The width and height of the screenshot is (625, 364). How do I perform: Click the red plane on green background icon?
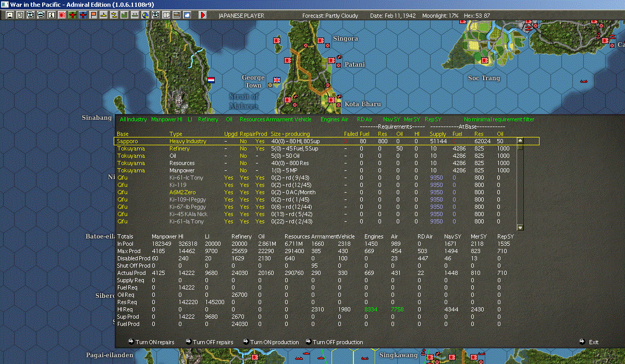coord(72,15)
